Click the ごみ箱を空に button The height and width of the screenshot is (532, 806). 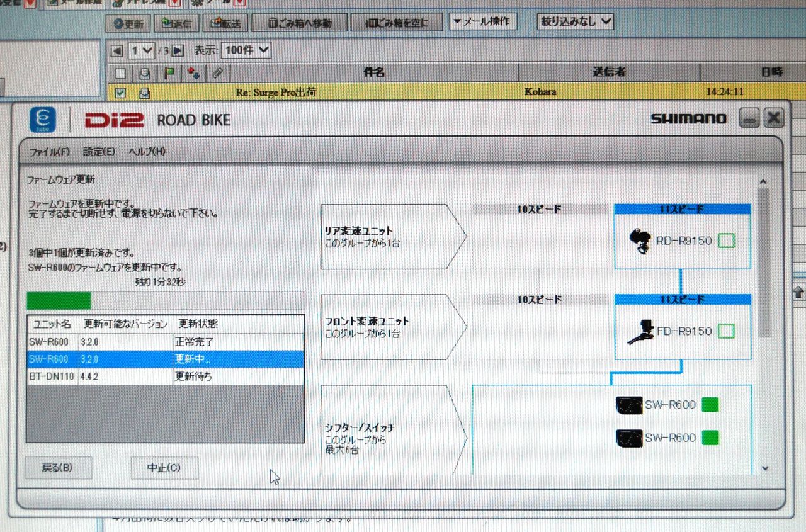(398, 23)
